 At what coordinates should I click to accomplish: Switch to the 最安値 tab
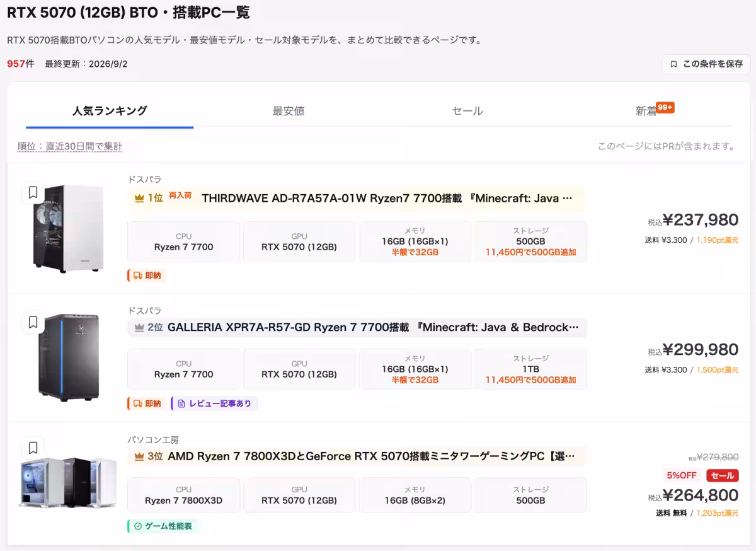click(x=289, y=111)
